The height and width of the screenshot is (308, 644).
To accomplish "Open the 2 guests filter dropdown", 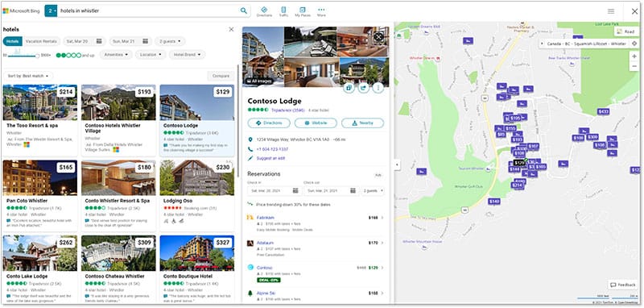I will click(170, 41).
